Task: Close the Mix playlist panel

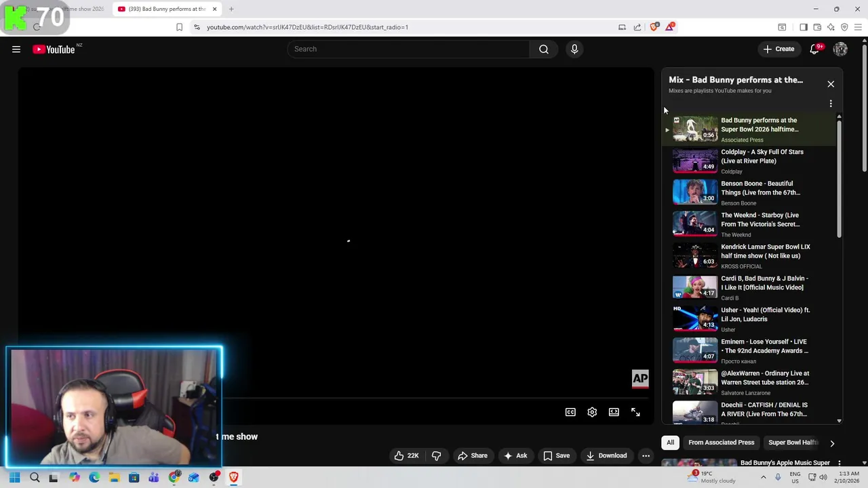Action: click(x=831, y=84)
